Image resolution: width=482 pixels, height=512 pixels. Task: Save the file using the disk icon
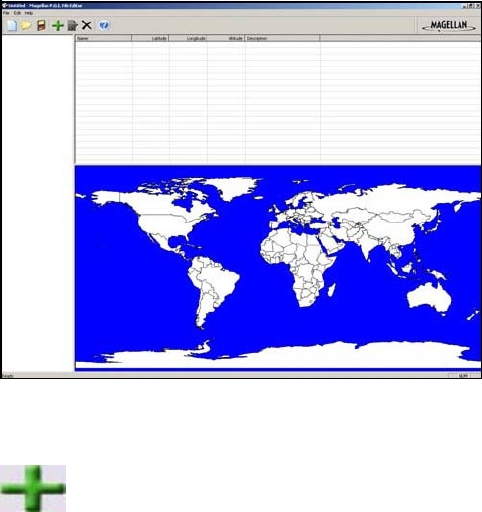41,26
